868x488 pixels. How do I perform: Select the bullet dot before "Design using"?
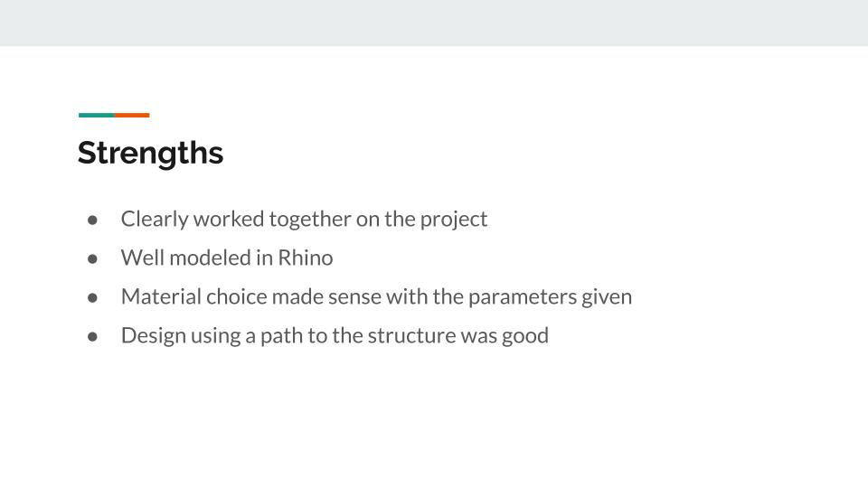[x=92, y=336]
